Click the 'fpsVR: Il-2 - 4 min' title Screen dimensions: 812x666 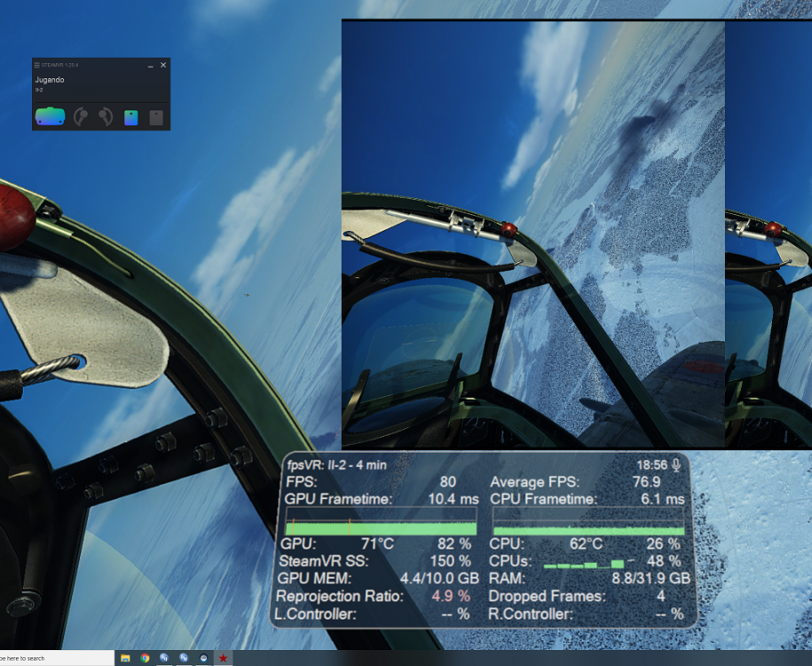[336, 465]
